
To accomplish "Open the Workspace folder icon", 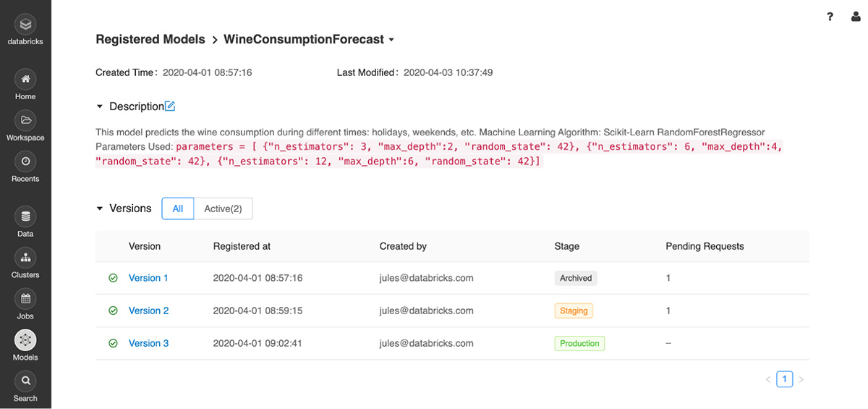I will (25, 120).
